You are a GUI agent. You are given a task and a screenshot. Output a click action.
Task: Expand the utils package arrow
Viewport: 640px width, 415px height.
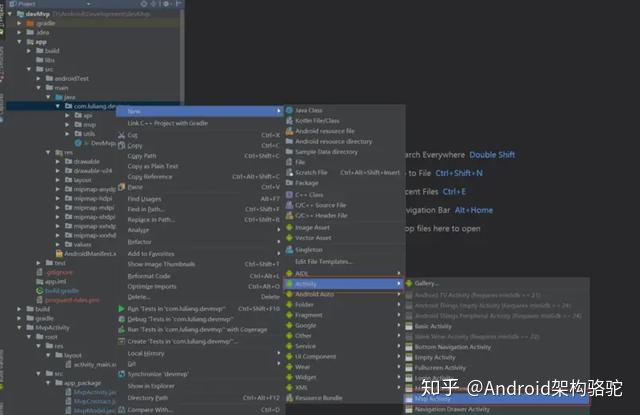pos(67,134)
